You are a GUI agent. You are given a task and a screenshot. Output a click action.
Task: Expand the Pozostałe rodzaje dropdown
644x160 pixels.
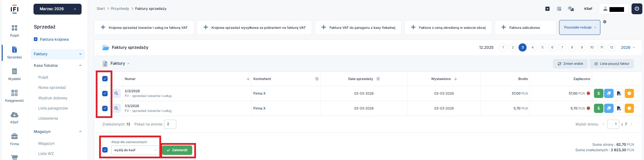click(580, 27)
